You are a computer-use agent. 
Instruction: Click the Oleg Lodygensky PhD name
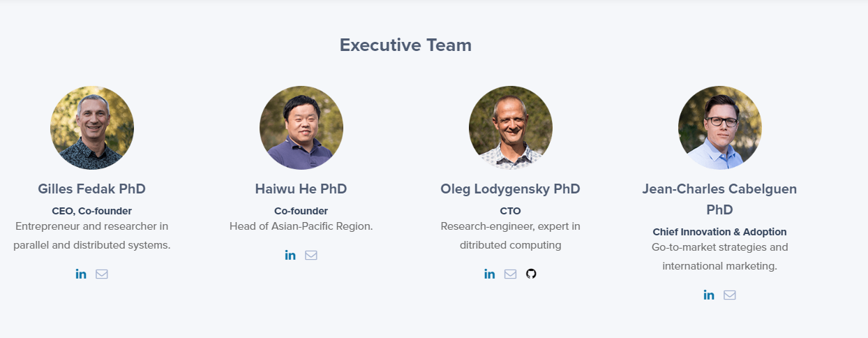pos(511,189)
